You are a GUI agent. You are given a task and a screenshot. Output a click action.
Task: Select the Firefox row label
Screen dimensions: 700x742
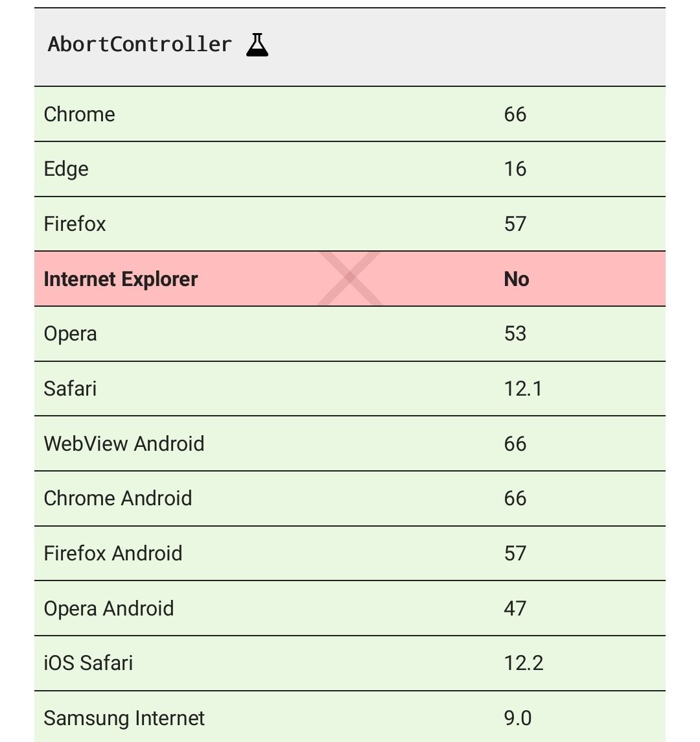pos(75,224)
